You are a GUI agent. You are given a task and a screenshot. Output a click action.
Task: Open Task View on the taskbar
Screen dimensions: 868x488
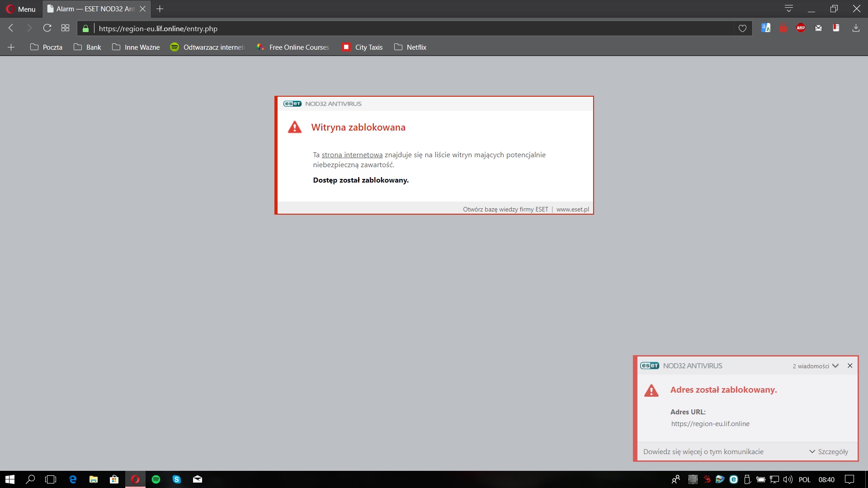tap(51, 479)
